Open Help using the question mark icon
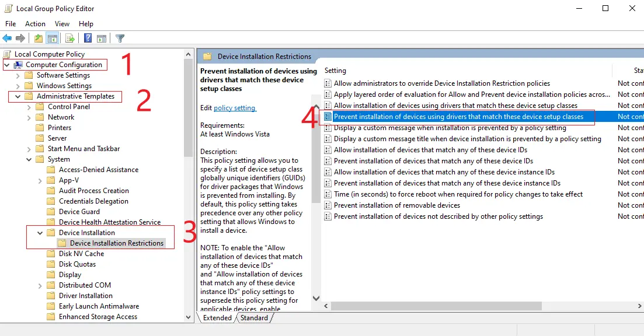Image resolution: width=644 pixels, height=336 pixels. (x=87, y=38)
